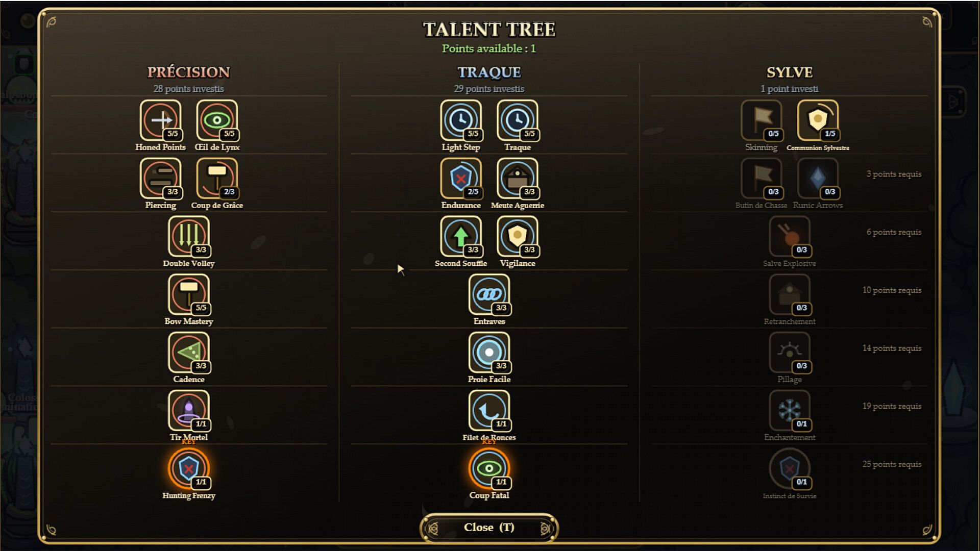
Task: Select the Tir Mortel talent
Action: 189,411
